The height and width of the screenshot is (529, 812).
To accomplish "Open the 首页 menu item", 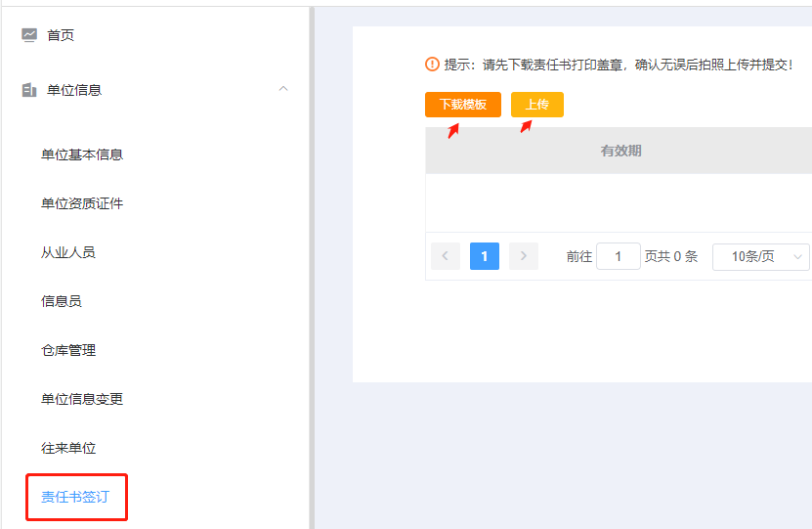I will click(x=61, y=35).
